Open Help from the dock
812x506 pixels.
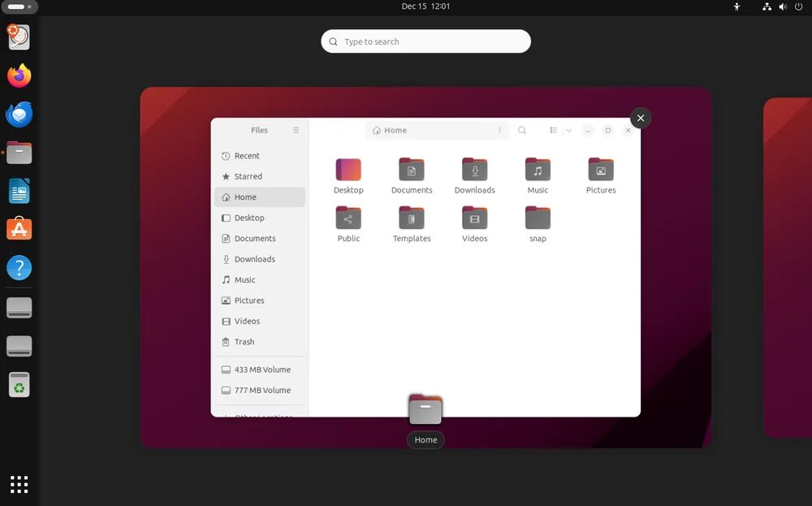click(x=19, y=268)
